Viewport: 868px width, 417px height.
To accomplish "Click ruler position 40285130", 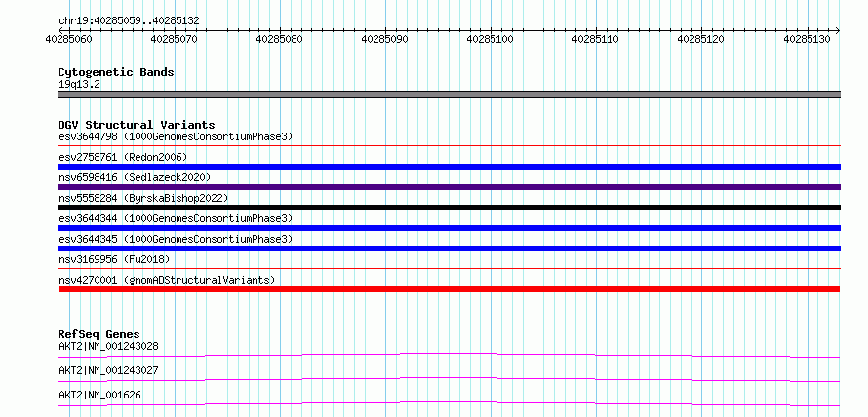I will click(808, 39).
